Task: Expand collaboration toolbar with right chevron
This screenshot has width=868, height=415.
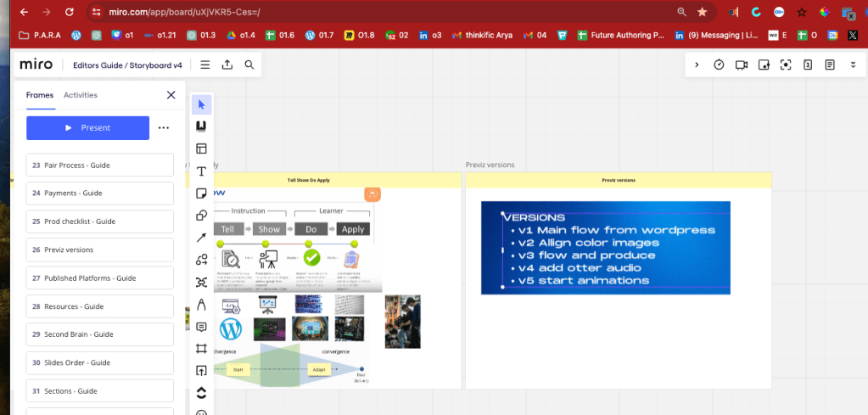Action: (697, 64)
